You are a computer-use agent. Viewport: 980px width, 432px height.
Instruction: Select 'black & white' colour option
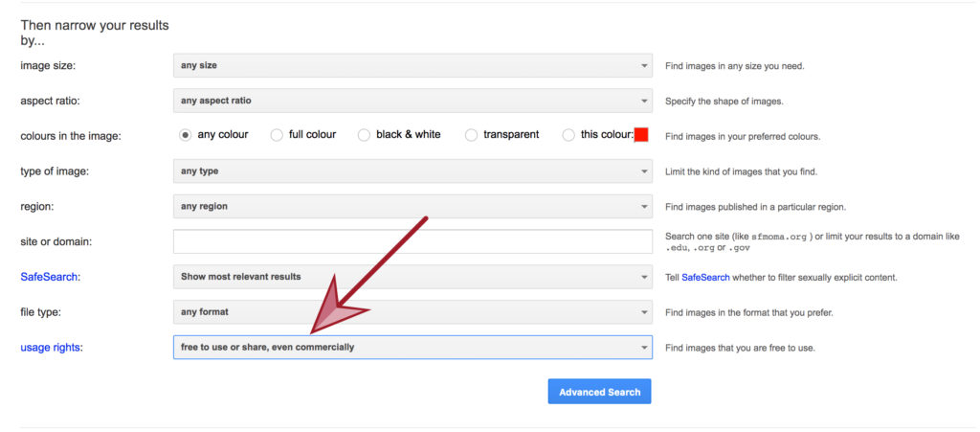(x=364, y=135)
